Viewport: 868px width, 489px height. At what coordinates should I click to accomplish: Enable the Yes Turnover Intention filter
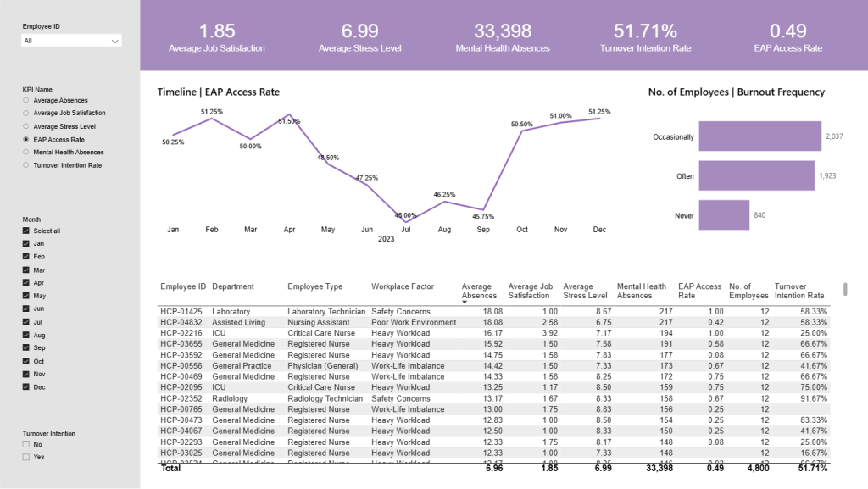click(26, 457)
